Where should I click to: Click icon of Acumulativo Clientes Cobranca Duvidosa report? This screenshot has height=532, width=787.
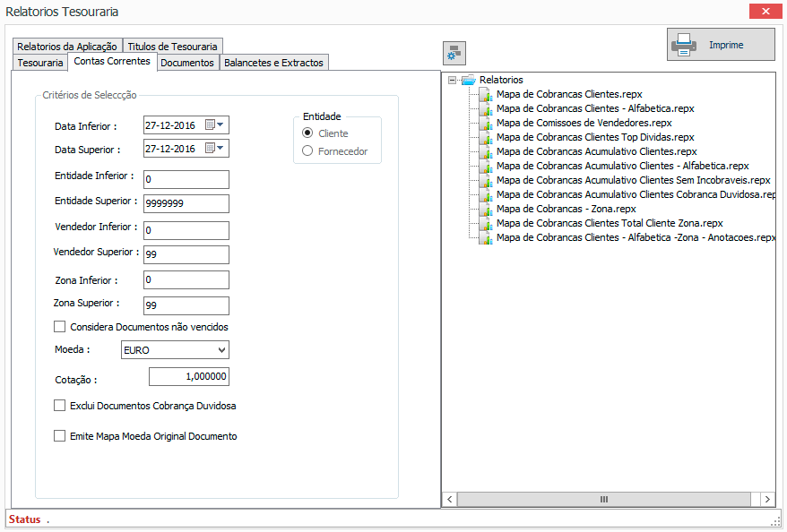(485, 194)
